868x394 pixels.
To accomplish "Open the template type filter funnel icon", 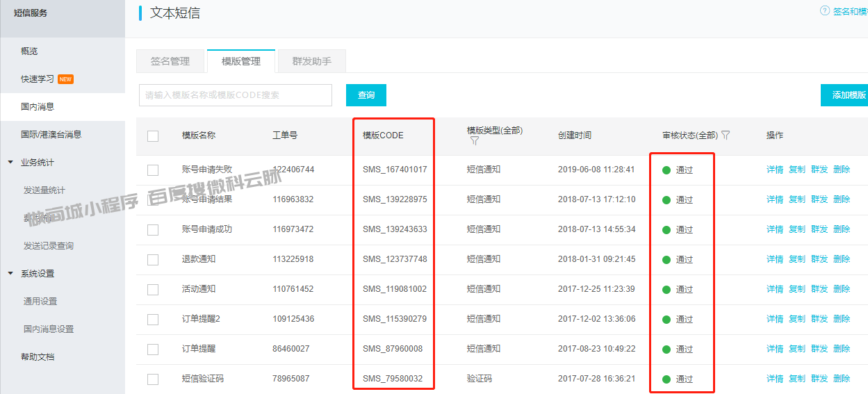I will point(475,141).
